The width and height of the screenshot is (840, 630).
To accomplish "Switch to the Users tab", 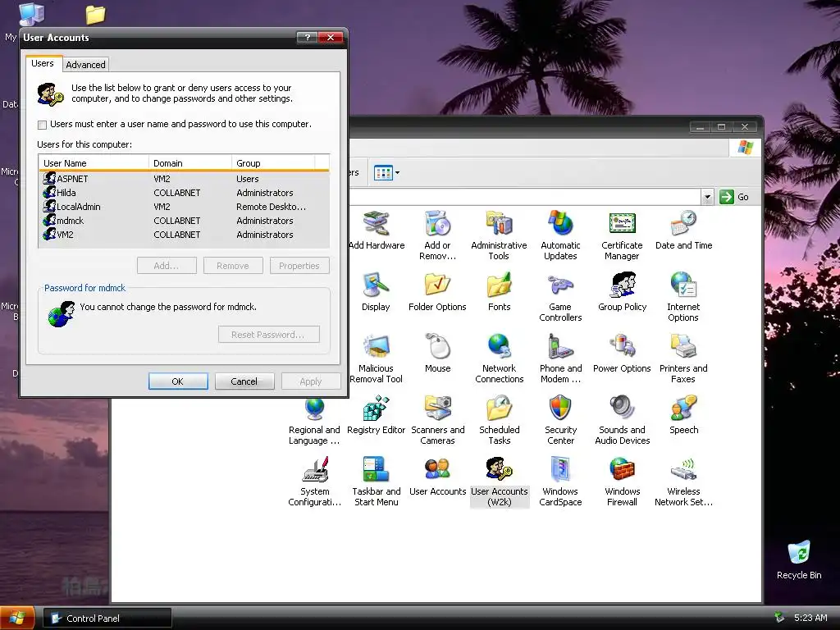I will click(43, 63).
